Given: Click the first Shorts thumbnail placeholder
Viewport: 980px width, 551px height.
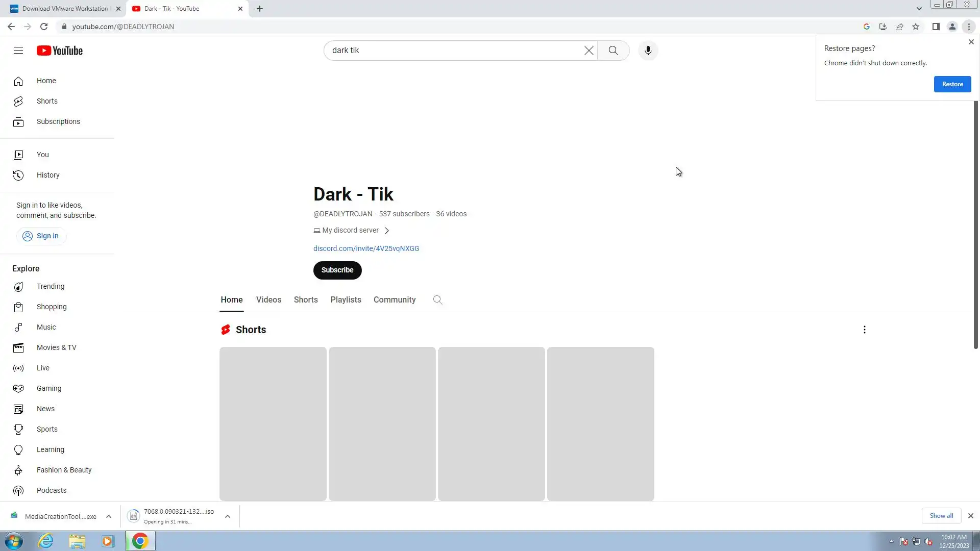Looking at the screenshot, I should pyautogui.click(x=273, y=423).
